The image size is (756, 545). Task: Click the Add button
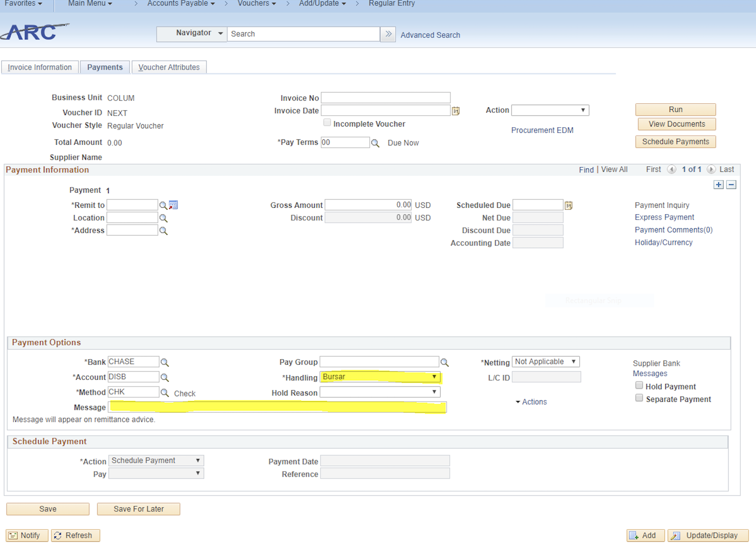coord(645,536)
